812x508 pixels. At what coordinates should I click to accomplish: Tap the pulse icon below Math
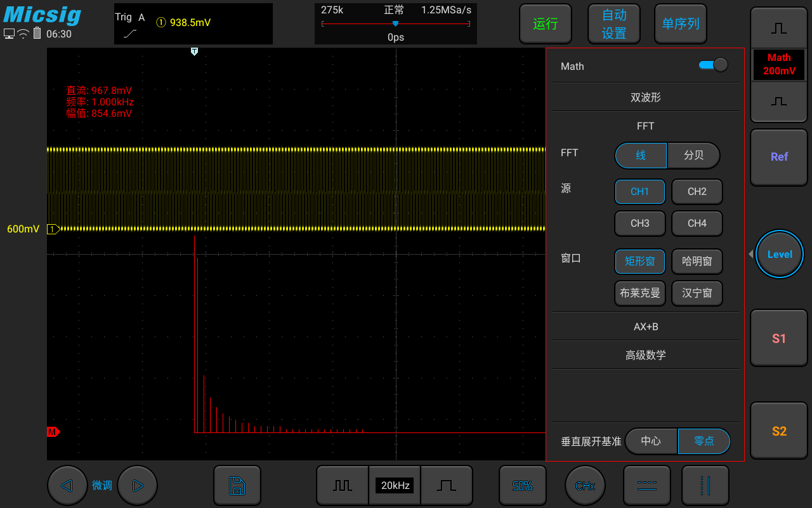[x=779, y=102]
